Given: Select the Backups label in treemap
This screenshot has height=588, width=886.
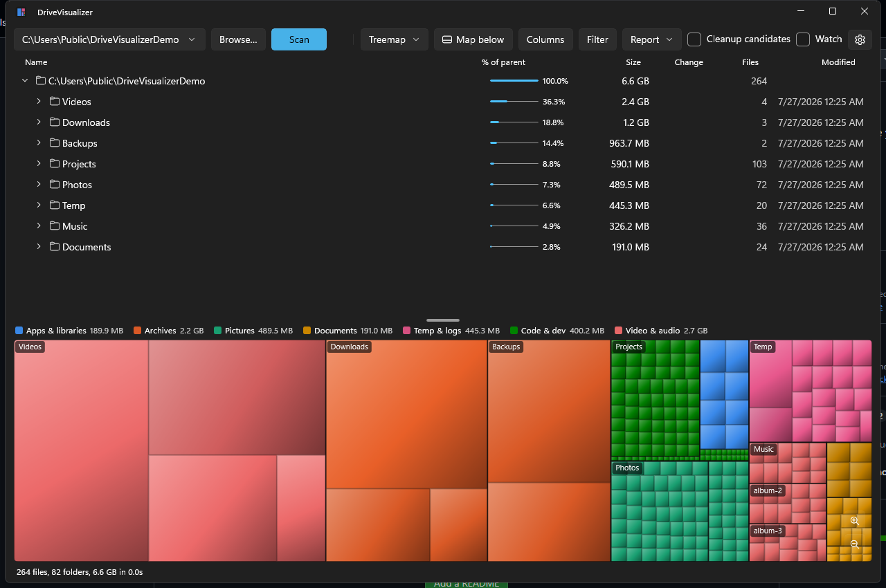Looking at the screenshot, I should tap(506, 347).
